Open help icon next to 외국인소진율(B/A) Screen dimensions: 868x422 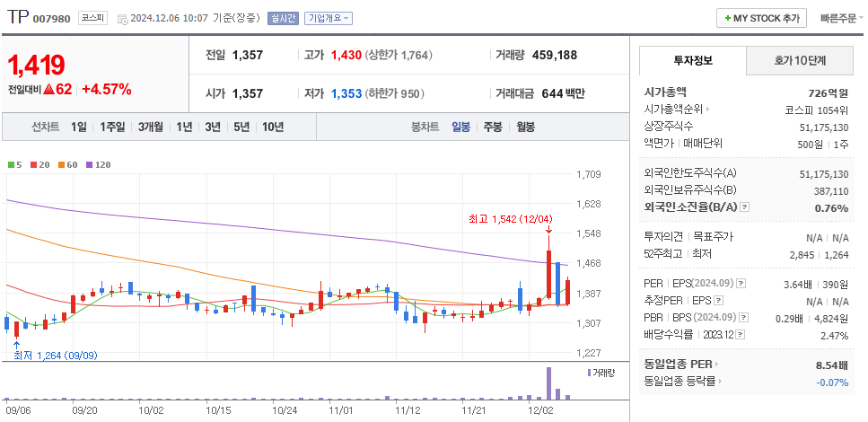click(744, 207)
